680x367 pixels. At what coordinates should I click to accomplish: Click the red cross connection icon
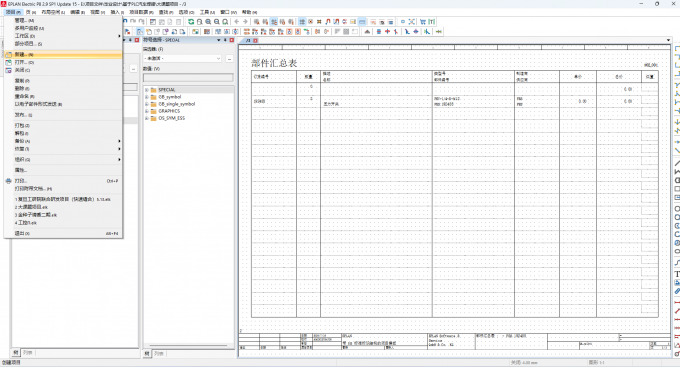click(x=387, y=32)
